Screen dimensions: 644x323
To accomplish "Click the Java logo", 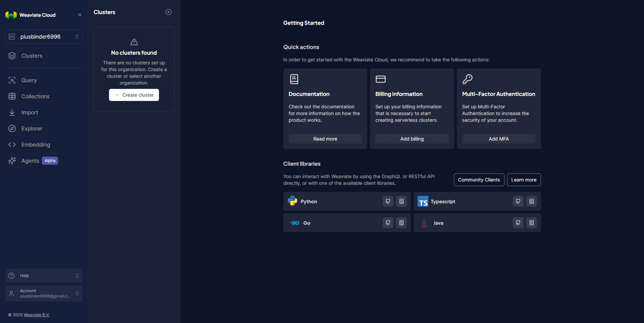I will [x=424, y=223].
